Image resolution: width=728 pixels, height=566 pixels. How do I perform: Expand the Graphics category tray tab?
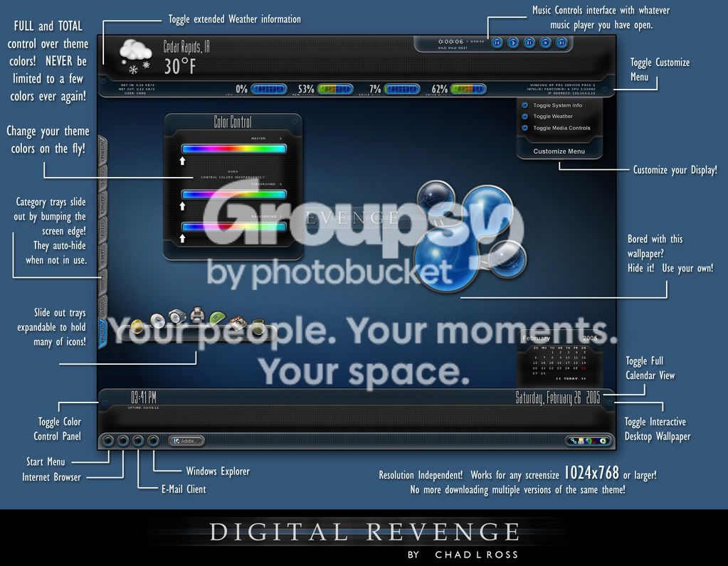[102, 203]
